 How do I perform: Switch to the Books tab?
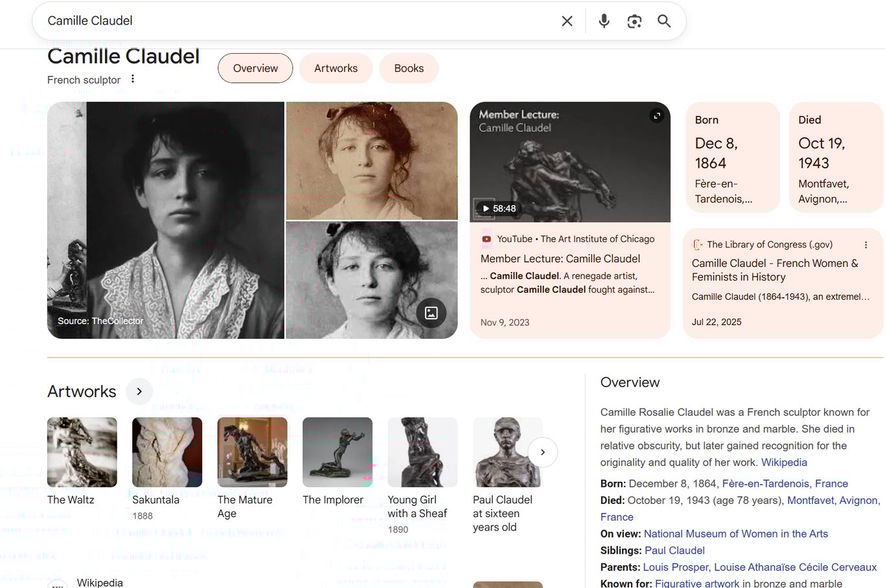tap(409, 68)
